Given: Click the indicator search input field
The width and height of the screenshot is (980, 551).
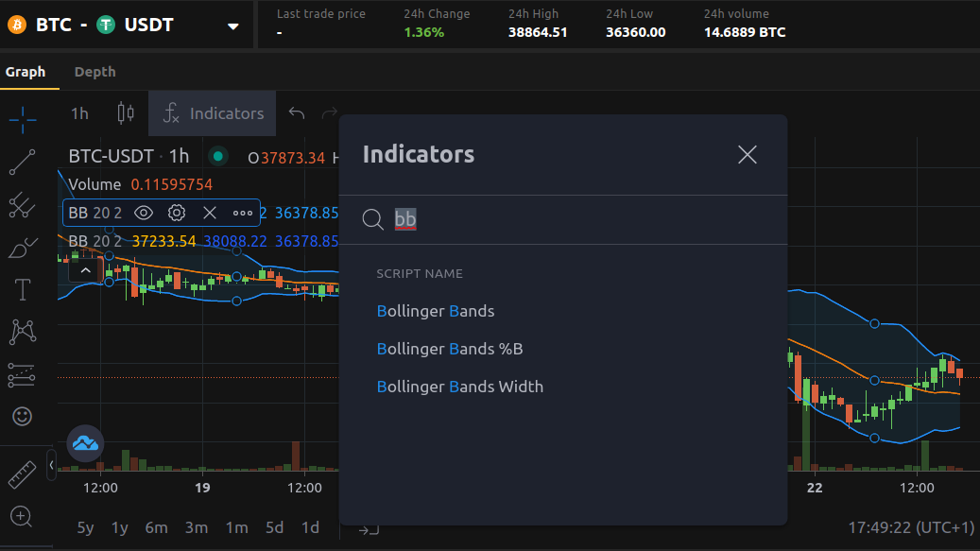Looking at the screenshot, I should click(x=520, y=219).
